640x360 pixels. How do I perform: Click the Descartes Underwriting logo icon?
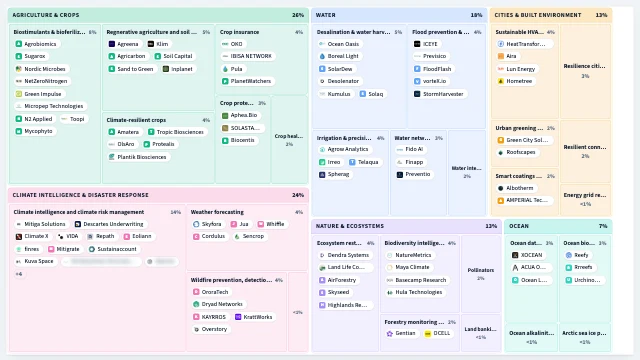click(78, 224)
